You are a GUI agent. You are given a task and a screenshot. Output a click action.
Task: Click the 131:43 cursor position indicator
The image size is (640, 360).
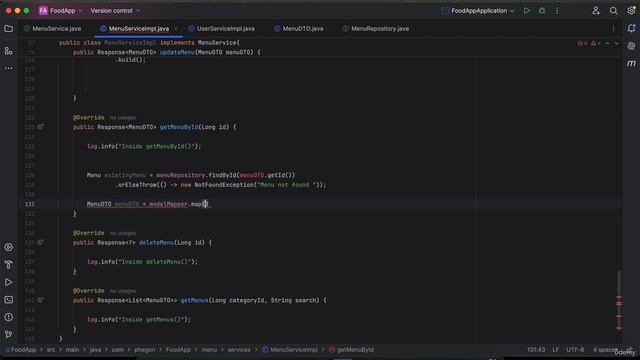(536, 350)
